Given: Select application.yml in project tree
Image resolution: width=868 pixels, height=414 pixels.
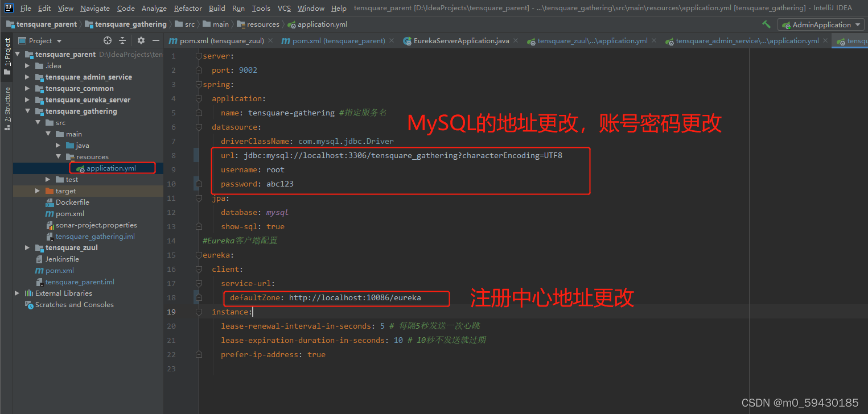Looking at the screenshot, I should (111, 168).
